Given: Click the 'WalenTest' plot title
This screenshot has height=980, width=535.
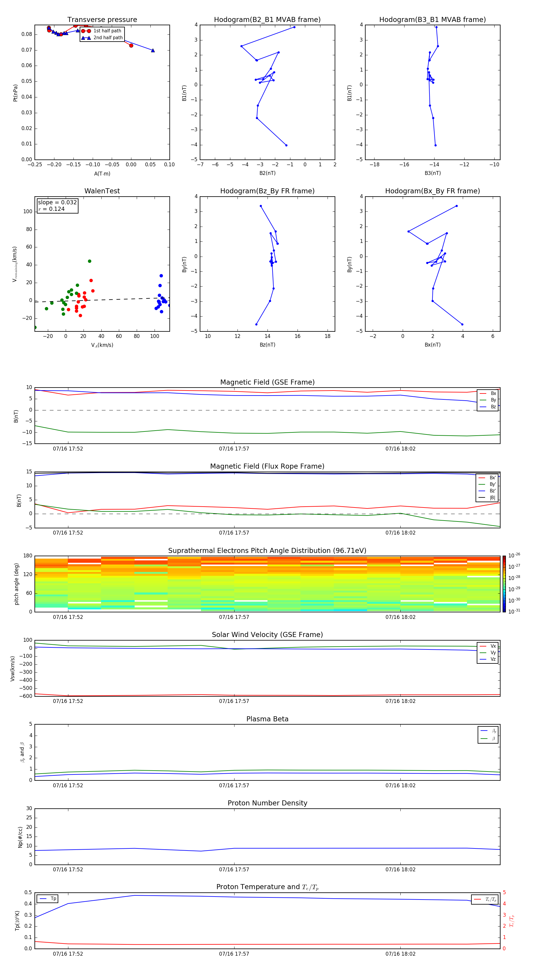Looking at the screenshot, I should [x=102, y=191].
